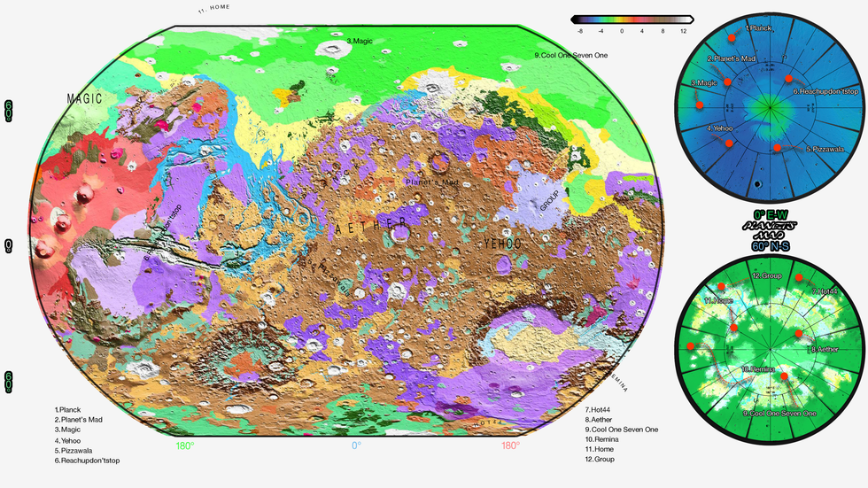Screen dimensions: 868x488
Task: Click the red marker above 9.Cool One Seven One
Action: pyautogui.click(x=783, y=377)
